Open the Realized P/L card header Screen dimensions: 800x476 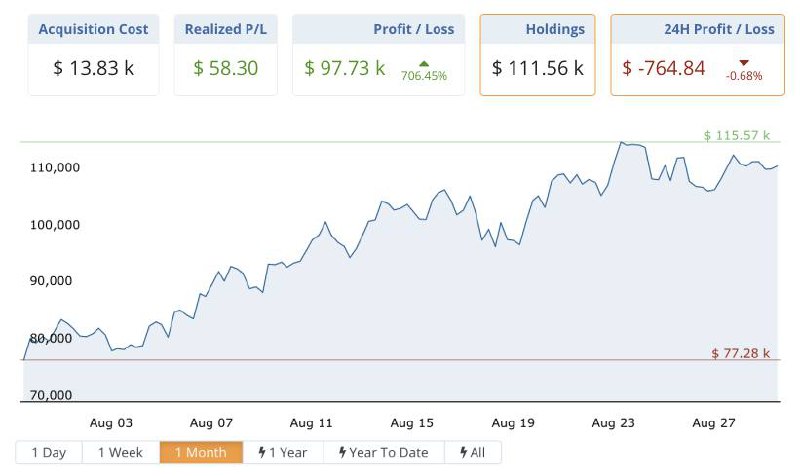click(225, 29)
